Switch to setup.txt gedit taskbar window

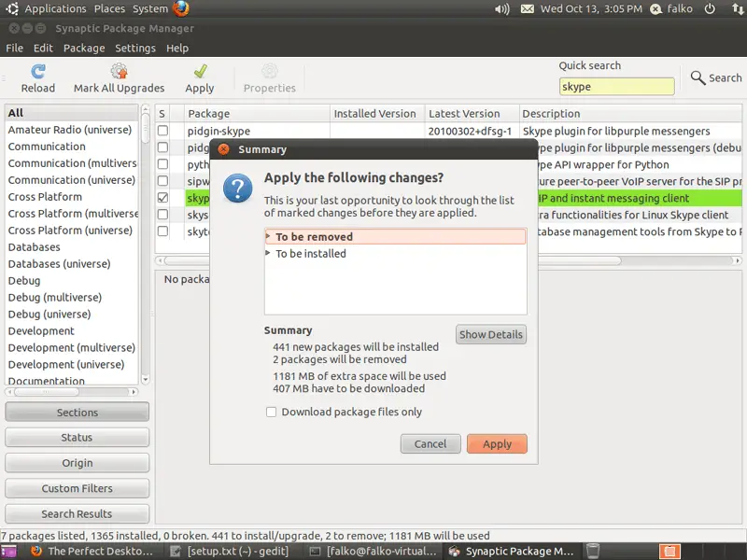pyautogui.click(x=231, y=552)
